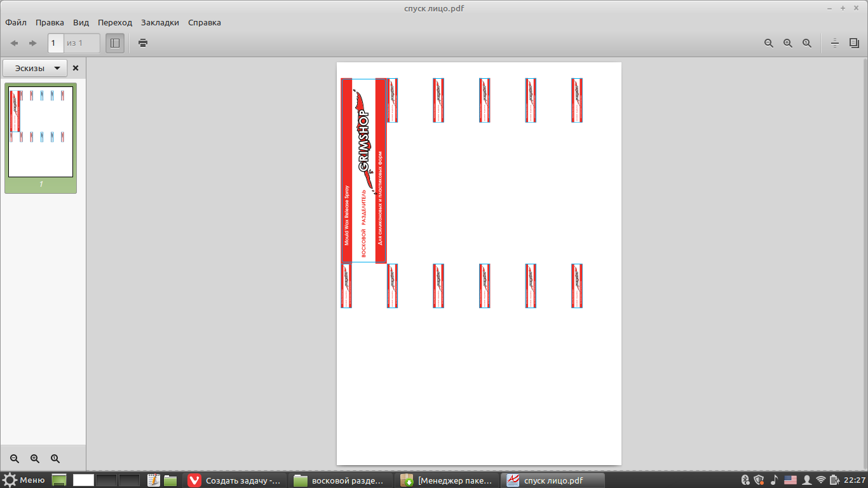Toggle continuous page view mode
The image size is (868, 488).
(x=835, y=43)
